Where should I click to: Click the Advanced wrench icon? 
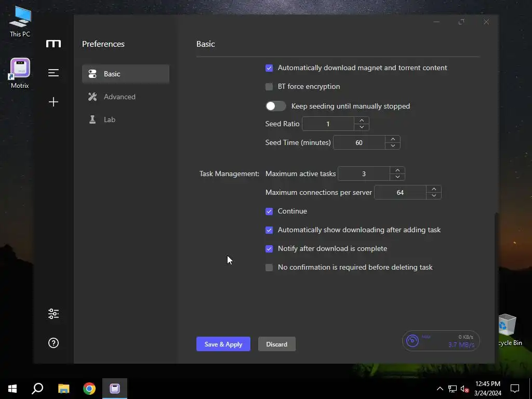pos(92,97)
